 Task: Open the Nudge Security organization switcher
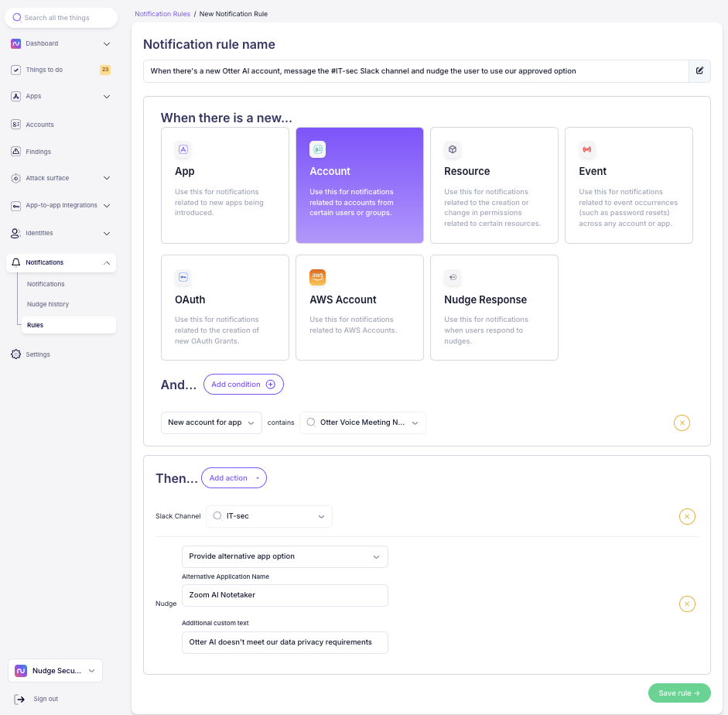[x=55, y=671]
